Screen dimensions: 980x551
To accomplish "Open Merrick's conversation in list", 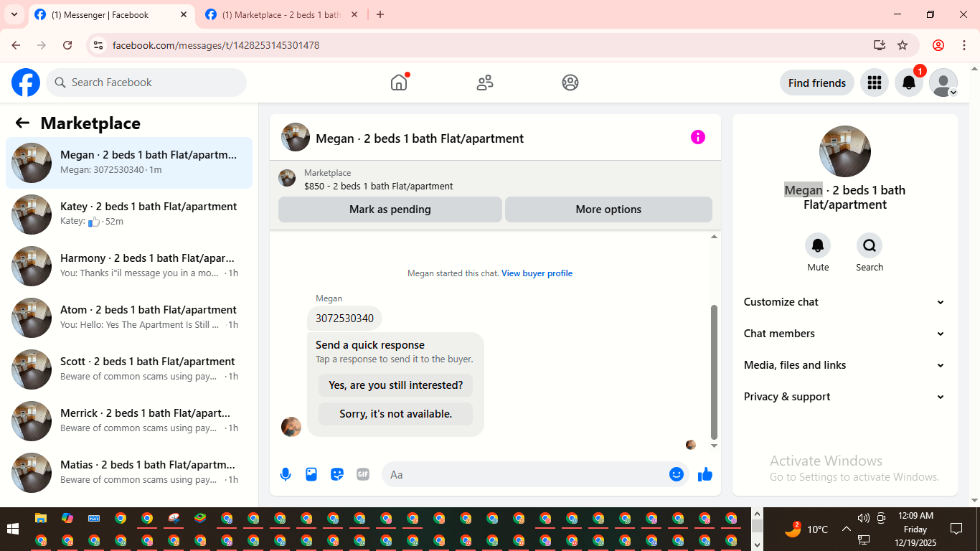I will pos(129,420).
